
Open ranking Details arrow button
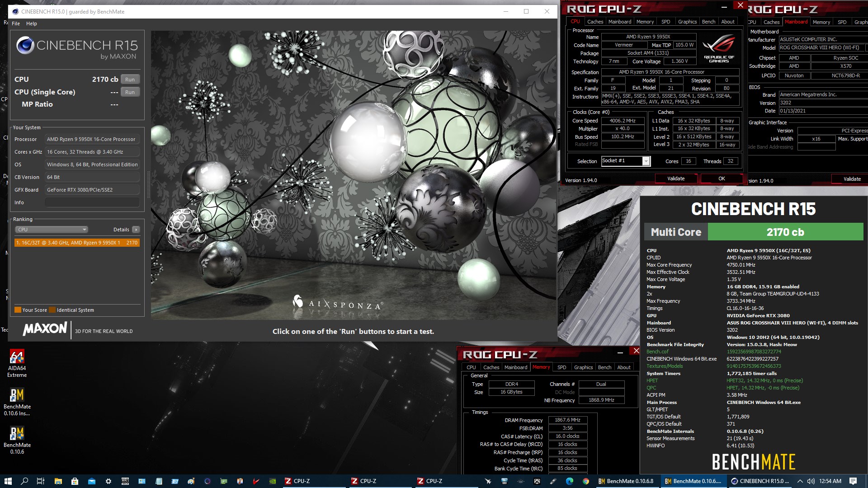[x=136, y=230]
